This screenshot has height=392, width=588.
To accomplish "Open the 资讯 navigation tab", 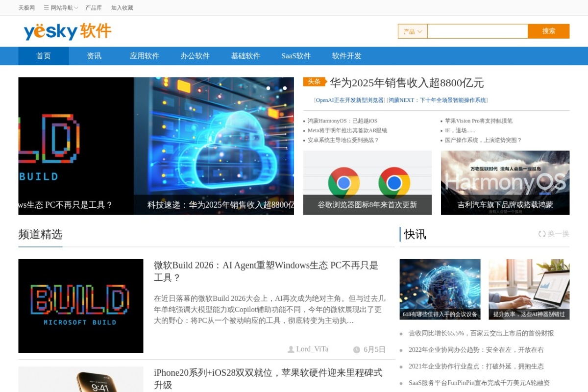I will pos(94,56).
